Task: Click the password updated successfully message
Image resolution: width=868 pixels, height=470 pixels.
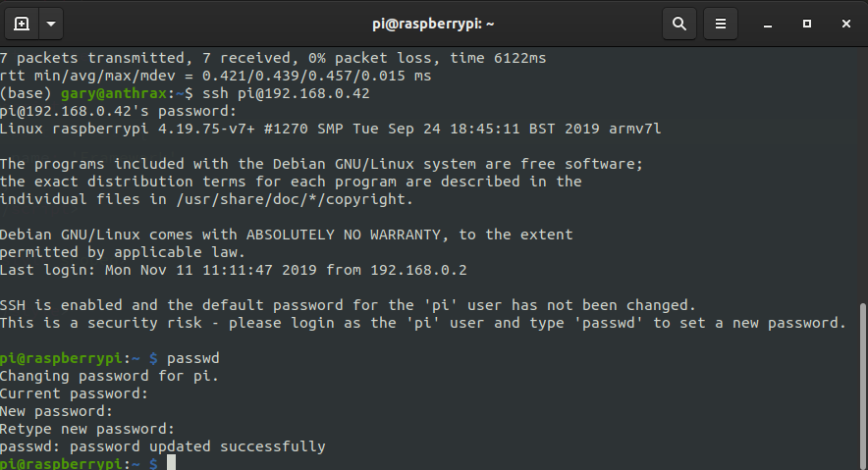Action: pos(163,446)
